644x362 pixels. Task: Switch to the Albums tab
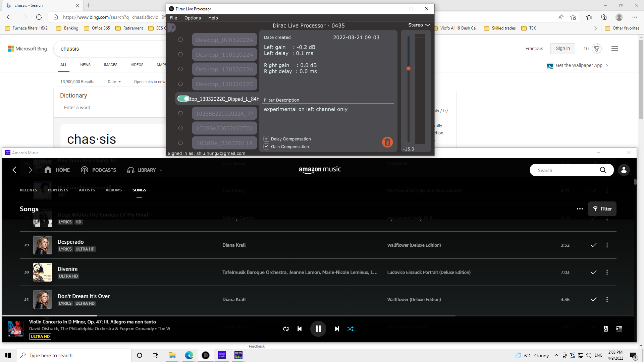[113, 190]
